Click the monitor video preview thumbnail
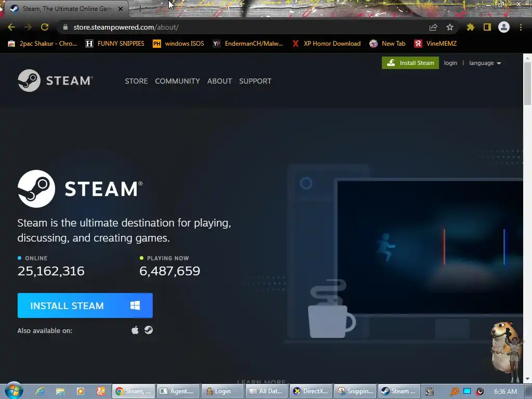The image size is (532, 399). pyautogui.click(x=430, y=247)
